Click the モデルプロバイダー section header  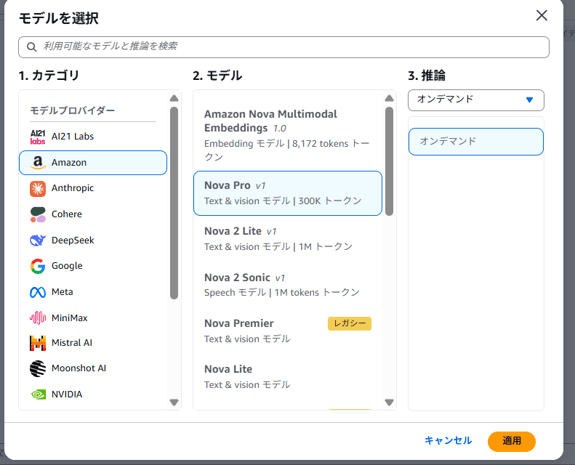point(72,110)
